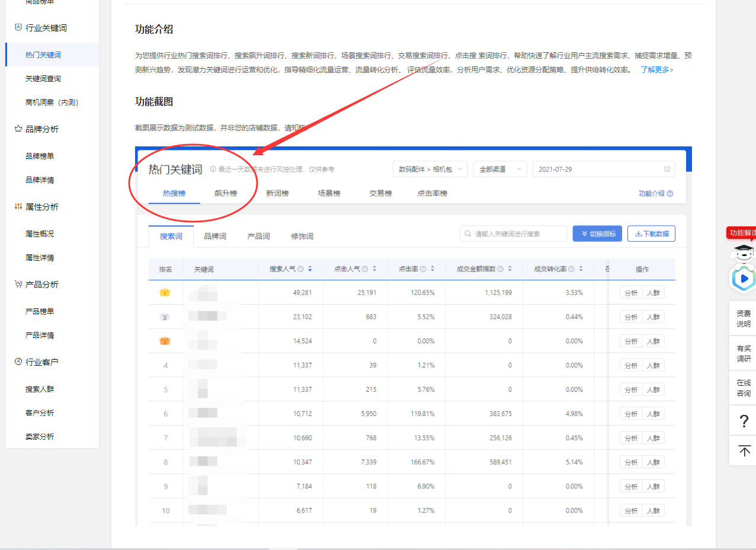Go to 品牌榜单 in the sidebar

(x=40, y=156)
